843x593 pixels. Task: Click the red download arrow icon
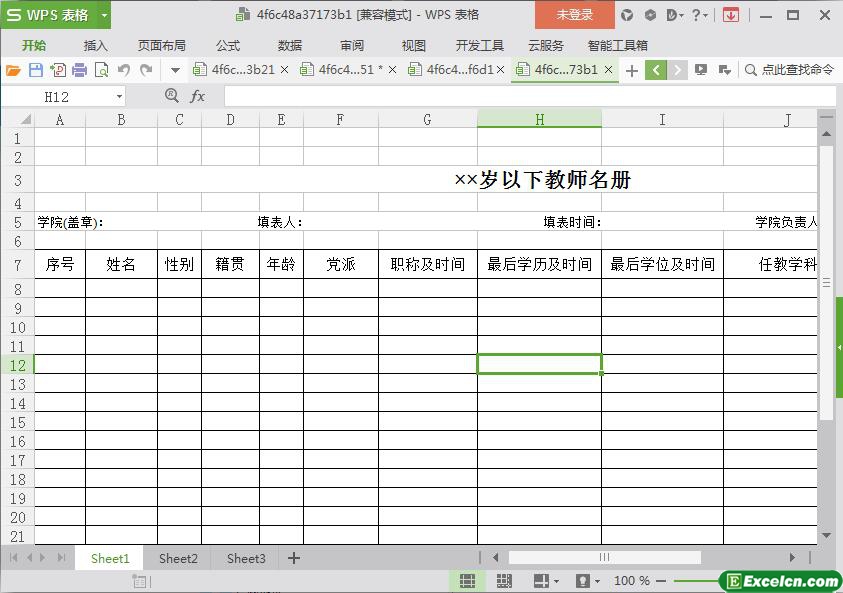pos(731,15)
